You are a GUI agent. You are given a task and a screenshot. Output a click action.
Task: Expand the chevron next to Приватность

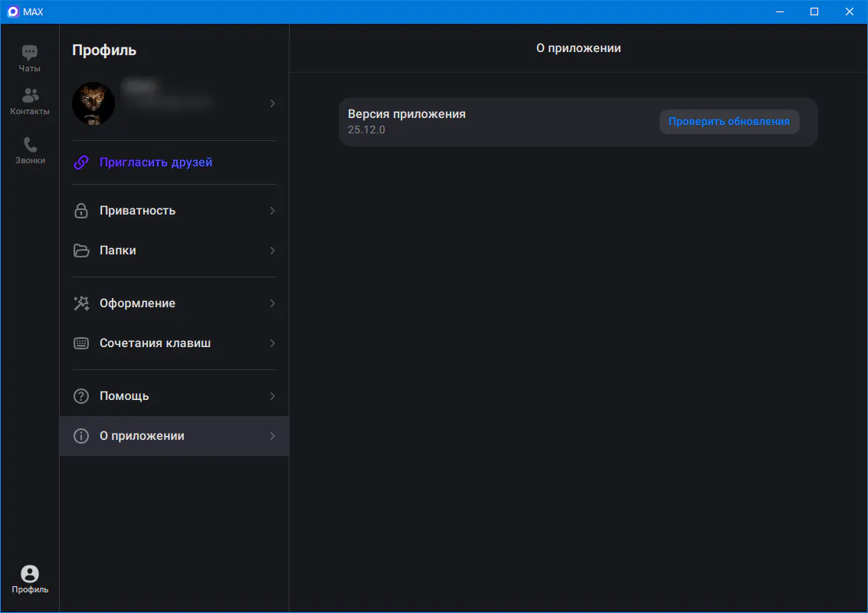tap(272, 211)
